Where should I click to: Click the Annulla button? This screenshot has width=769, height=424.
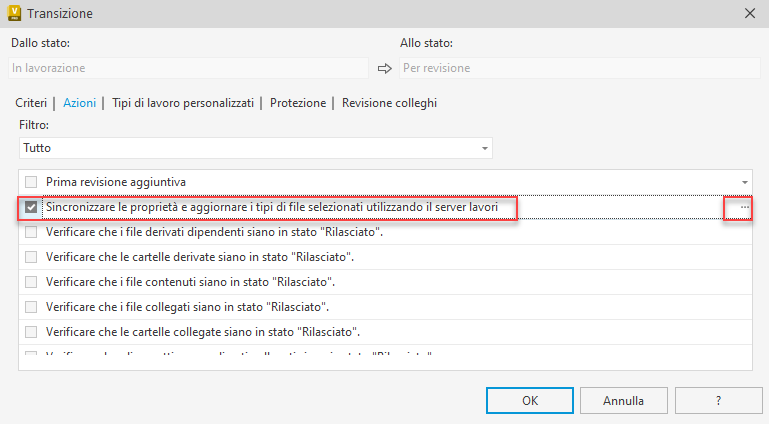click(623, 401)
